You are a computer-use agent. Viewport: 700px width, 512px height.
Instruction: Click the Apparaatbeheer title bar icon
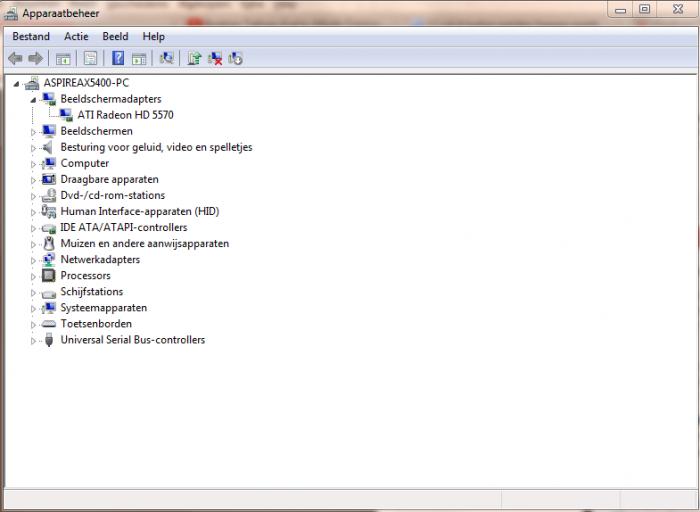(11, 13)
